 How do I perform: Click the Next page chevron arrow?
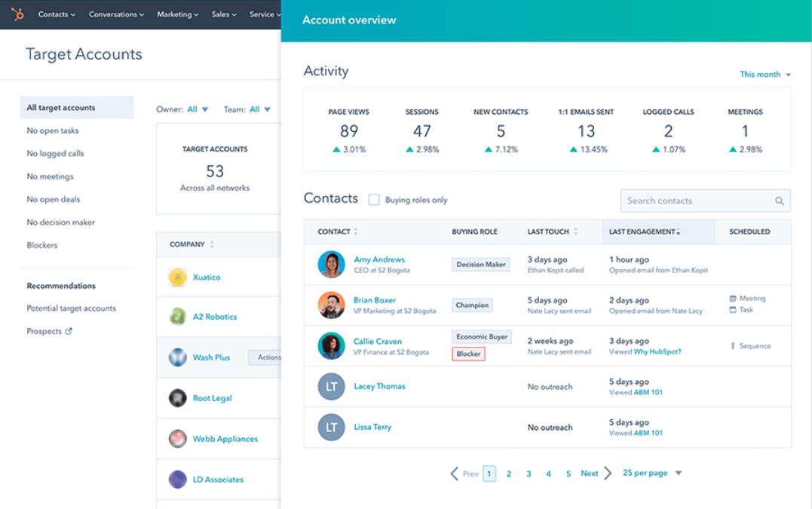(x=610, y=473)
